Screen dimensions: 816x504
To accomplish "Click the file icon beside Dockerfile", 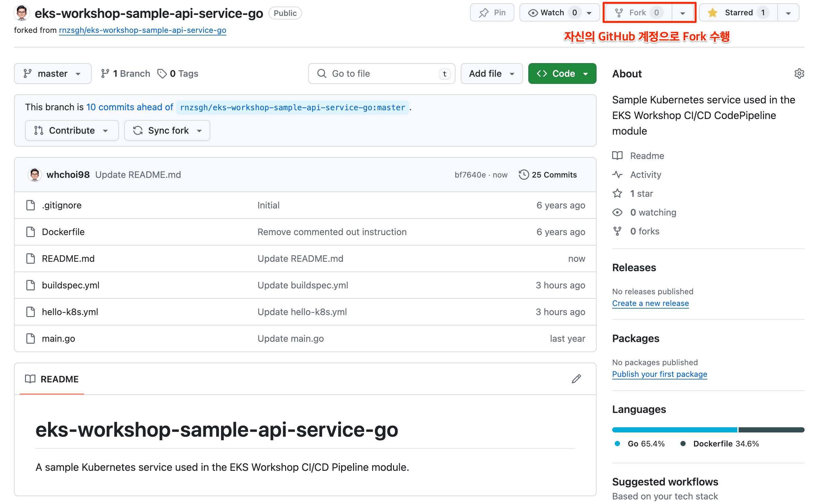I will click(31, 232).
